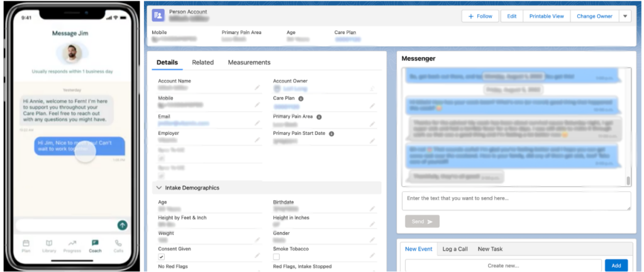Click the info icon next to Primary Pain Area
The height and width of the screenshot is (272, 644).
click(x=319, y=116)
